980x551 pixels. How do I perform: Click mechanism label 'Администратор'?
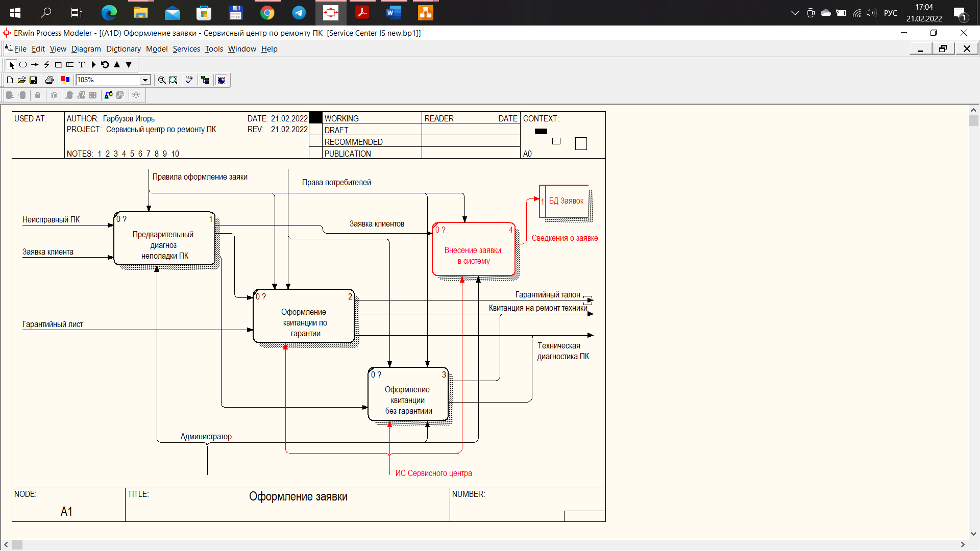click(206, 437)
